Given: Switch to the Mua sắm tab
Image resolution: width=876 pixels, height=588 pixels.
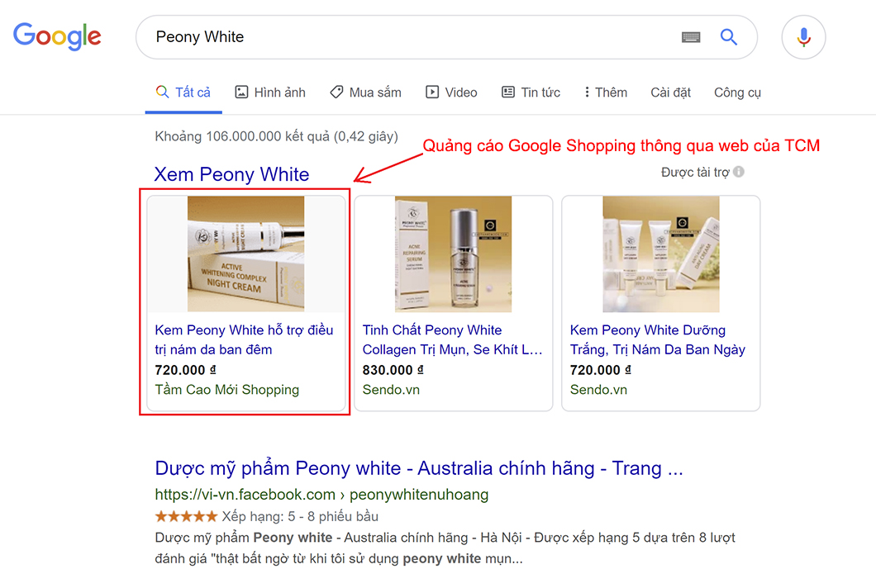Looking at the screenshot, I should 365,92.
